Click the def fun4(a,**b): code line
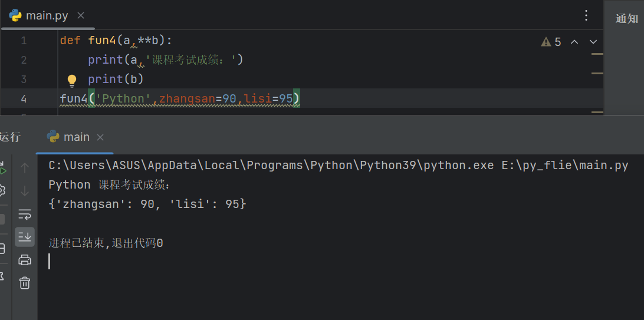 (x=117, y=41)
